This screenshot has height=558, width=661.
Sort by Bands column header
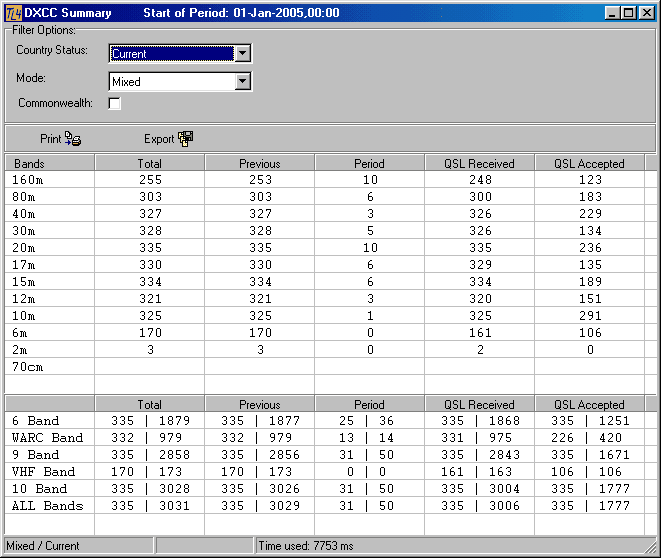pos(50,163)
